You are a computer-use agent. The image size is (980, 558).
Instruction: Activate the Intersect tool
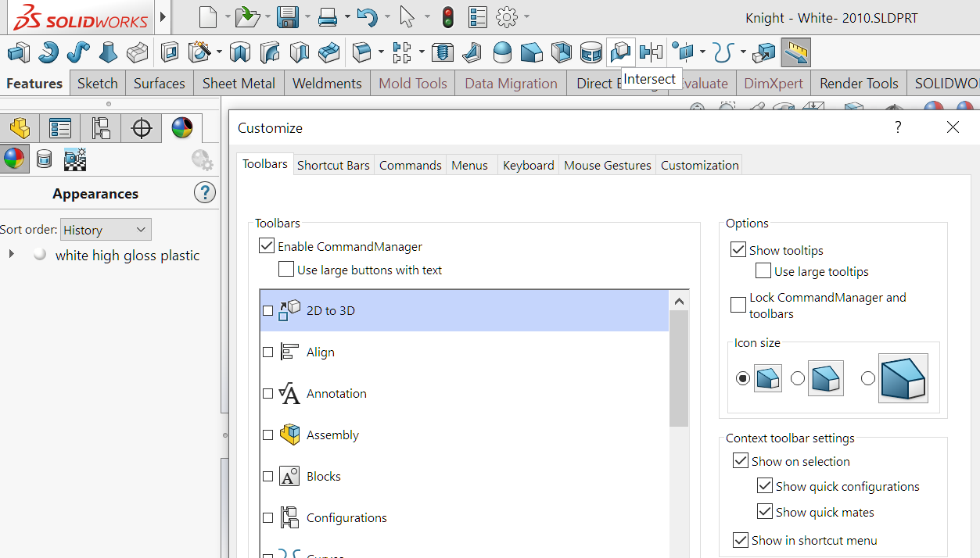coord(619,52)
